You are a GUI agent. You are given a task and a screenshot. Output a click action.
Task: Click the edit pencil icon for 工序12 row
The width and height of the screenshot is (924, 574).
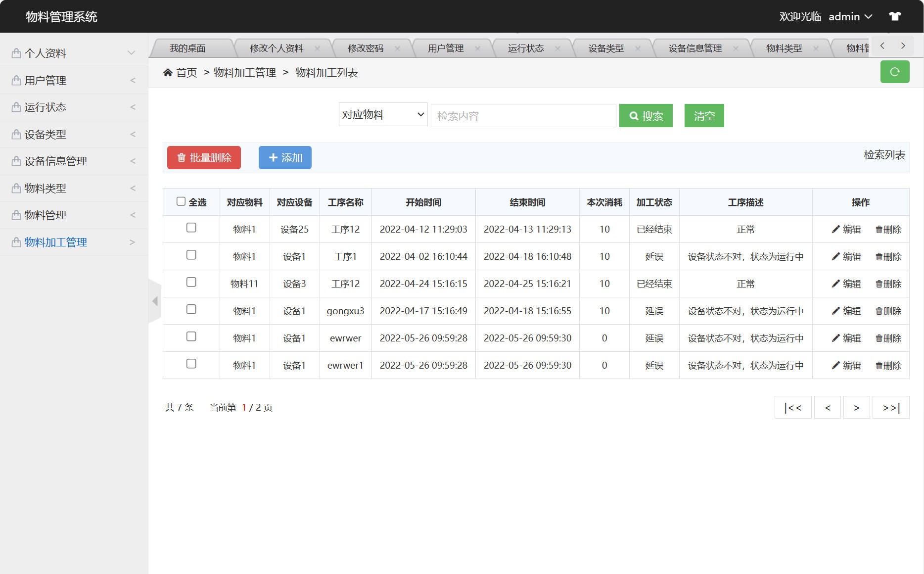[835, 229]
